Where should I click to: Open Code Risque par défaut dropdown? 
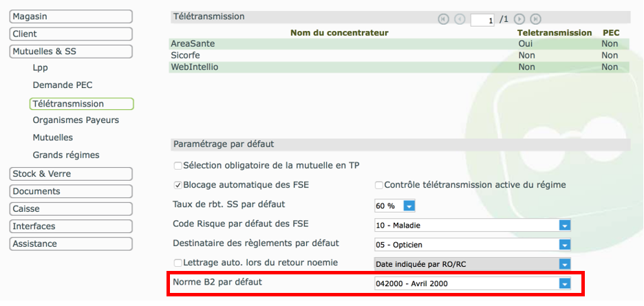tap(472, 225)
